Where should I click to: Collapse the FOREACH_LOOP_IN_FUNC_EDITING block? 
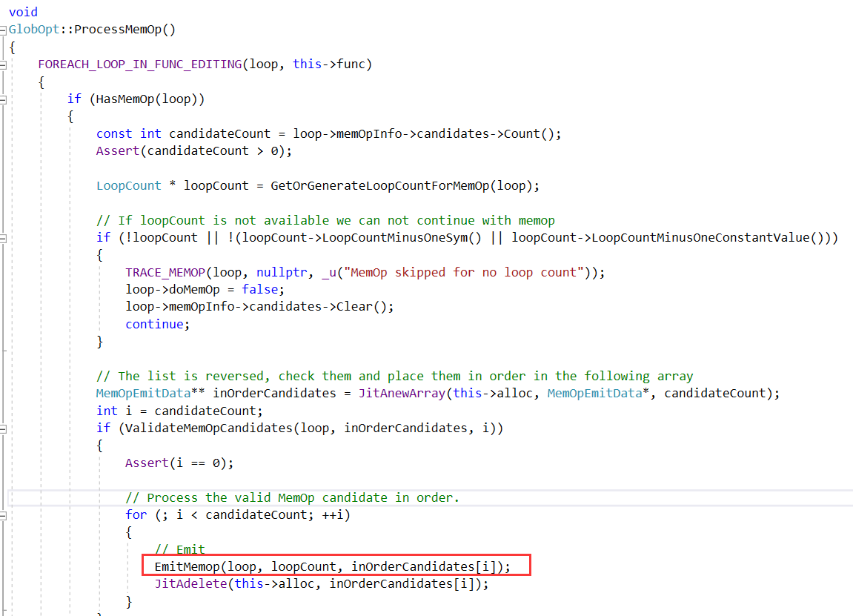pyautogui.click(x=4, y=64)
